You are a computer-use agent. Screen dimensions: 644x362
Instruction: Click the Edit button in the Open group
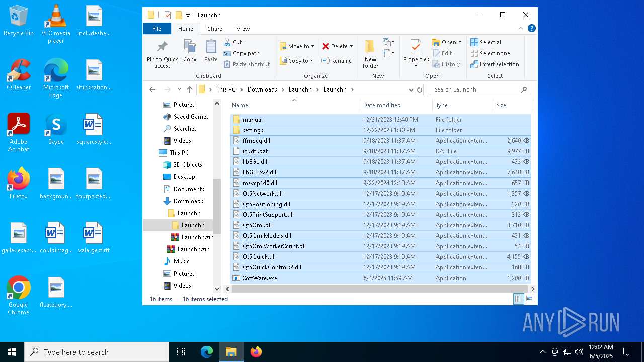tap(442, 53)
